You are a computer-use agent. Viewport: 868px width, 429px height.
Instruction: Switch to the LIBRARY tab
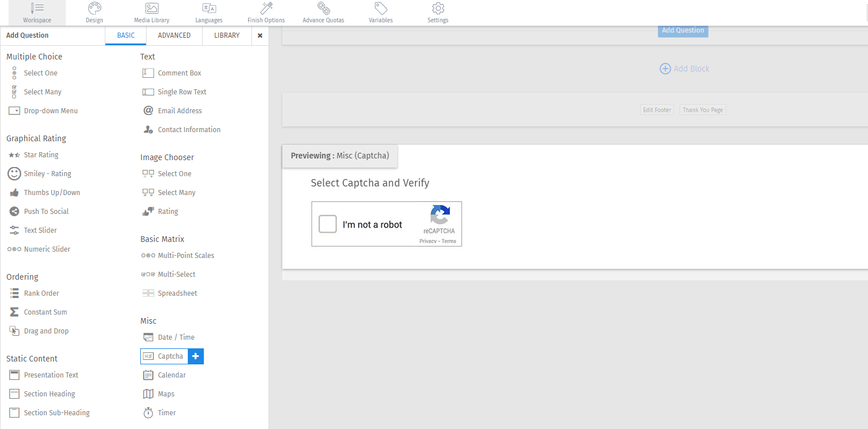coord(227,35)
